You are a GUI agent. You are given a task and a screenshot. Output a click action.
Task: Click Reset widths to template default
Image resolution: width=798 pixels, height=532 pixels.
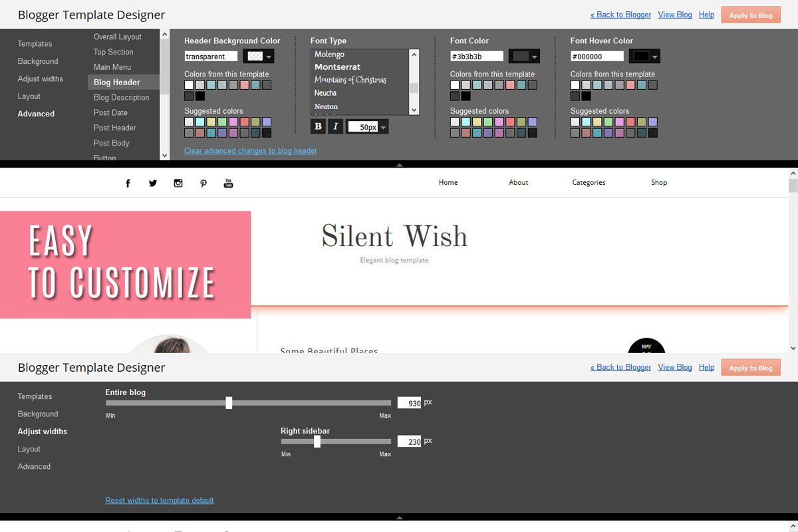[160, 500]
